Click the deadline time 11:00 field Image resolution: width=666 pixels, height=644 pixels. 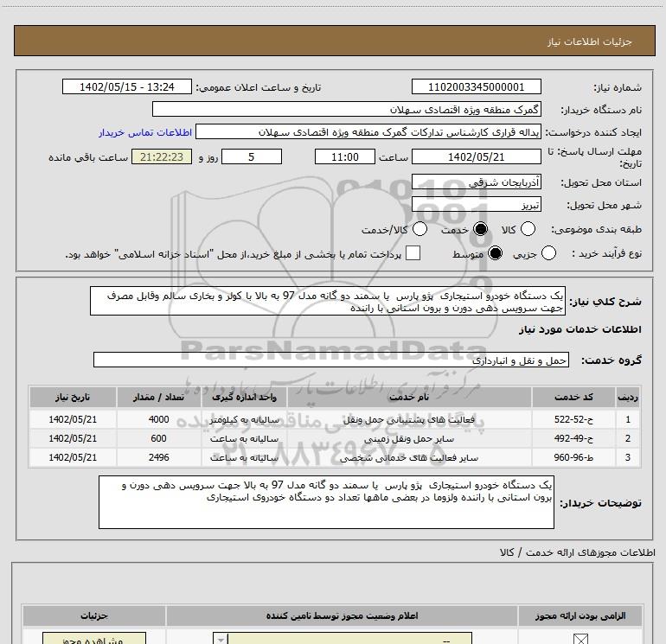(x=345, y=157)
